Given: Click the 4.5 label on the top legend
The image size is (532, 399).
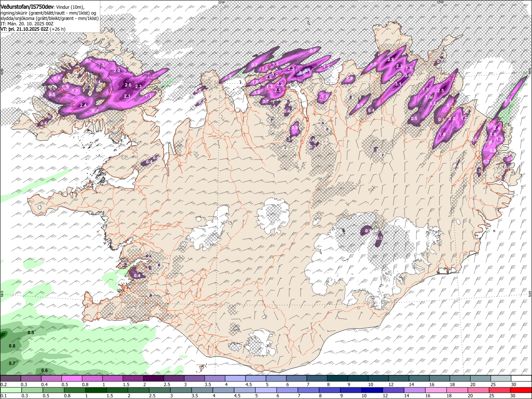Looking at the screenshot, I should [x=248, y=384].
